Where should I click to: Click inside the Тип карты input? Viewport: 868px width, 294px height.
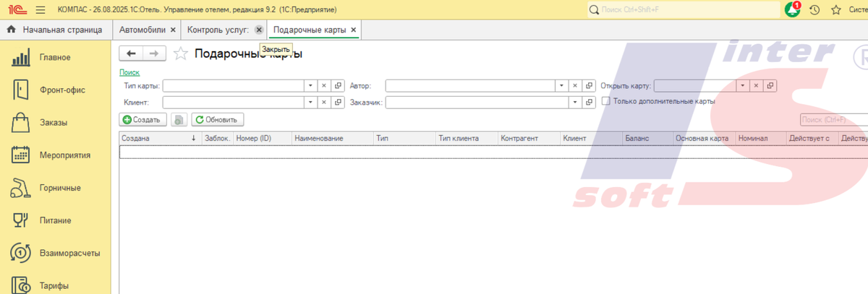(x=233, y=85)
